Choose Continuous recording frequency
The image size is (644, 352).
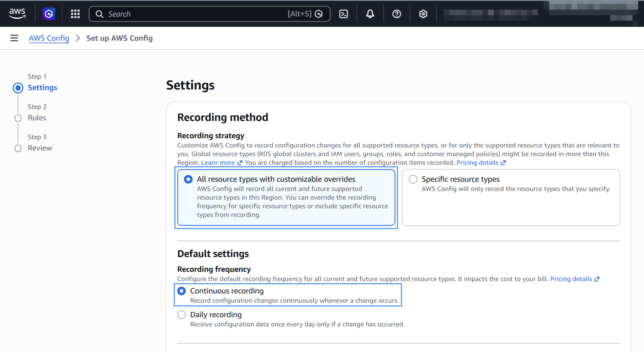pos(181,291)
